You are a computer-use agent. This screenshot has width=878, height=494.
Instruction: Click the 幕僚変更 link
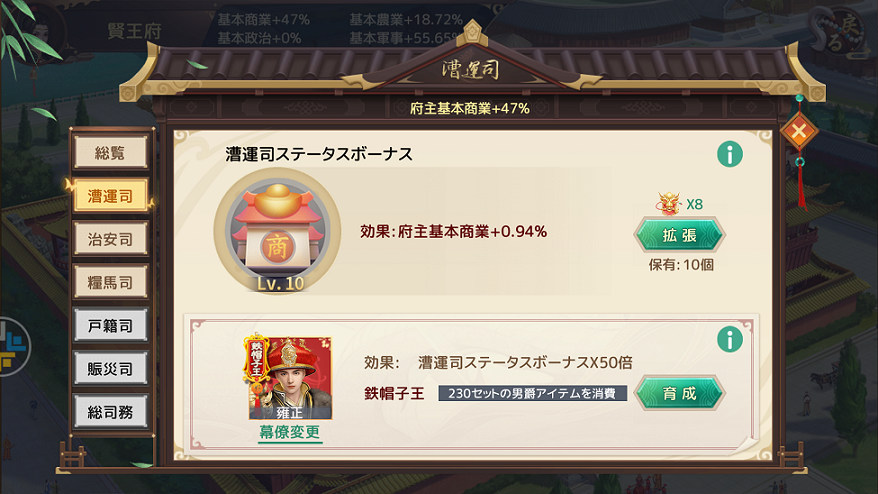tap(289, 432)
